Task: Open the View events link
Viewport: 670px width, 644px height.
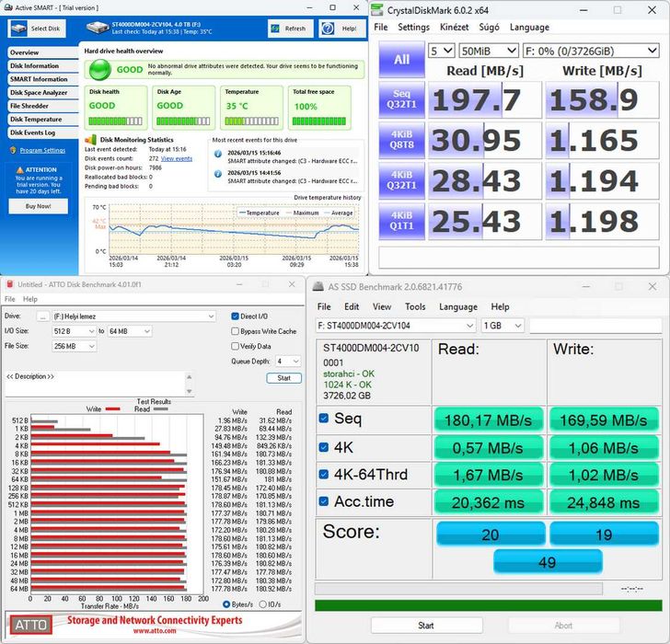Action: point(177,158)
